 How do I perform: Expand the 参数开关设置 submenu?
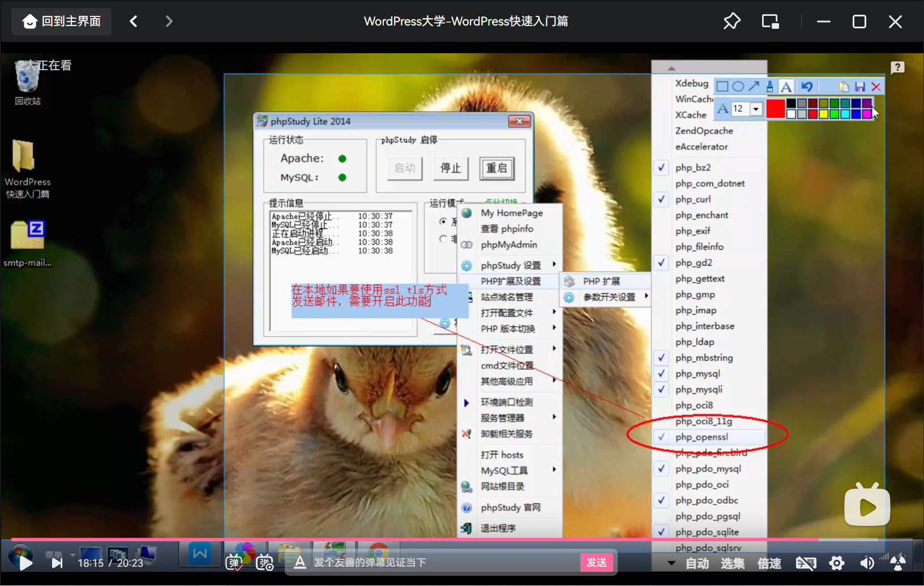pyautogui.click(x=606, y=297)
